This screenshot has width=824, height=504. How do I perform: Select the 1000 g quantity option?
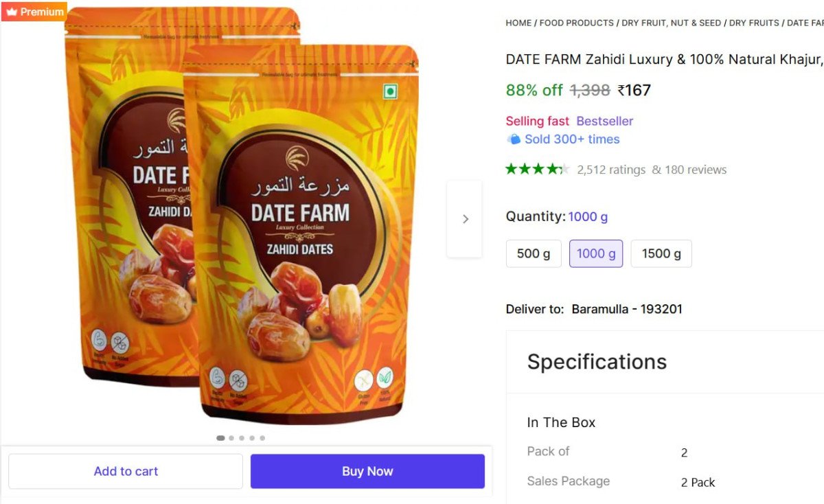(x=596, y=253)
